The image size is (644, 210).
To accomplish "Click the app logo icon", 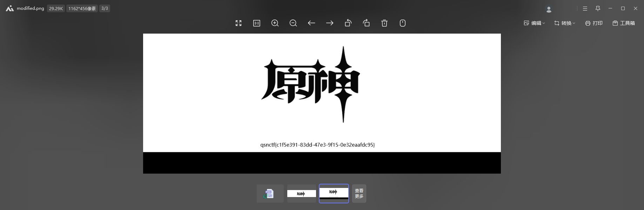I will 10,8.
